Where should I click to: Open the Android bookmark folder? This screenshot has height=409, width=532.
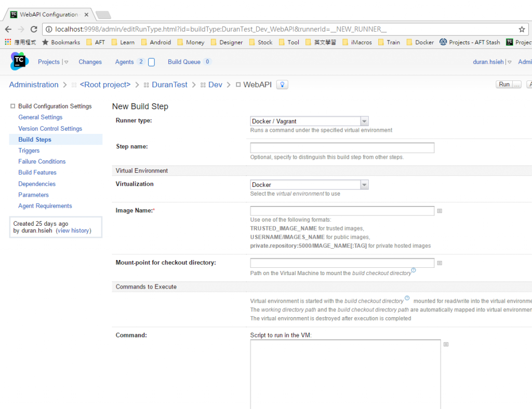pyautogui.click(x=156, y=42)
